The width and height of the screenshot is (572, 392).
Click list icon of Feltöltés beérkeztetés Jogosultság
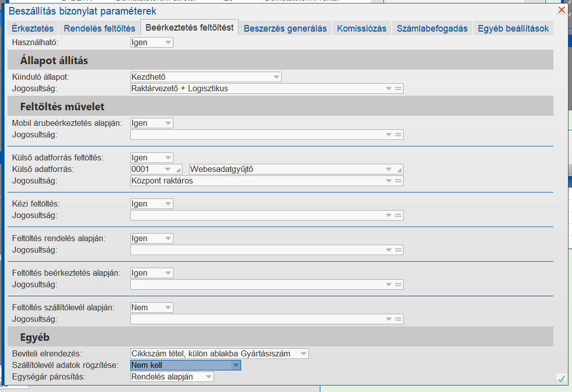tap(399, 285)
